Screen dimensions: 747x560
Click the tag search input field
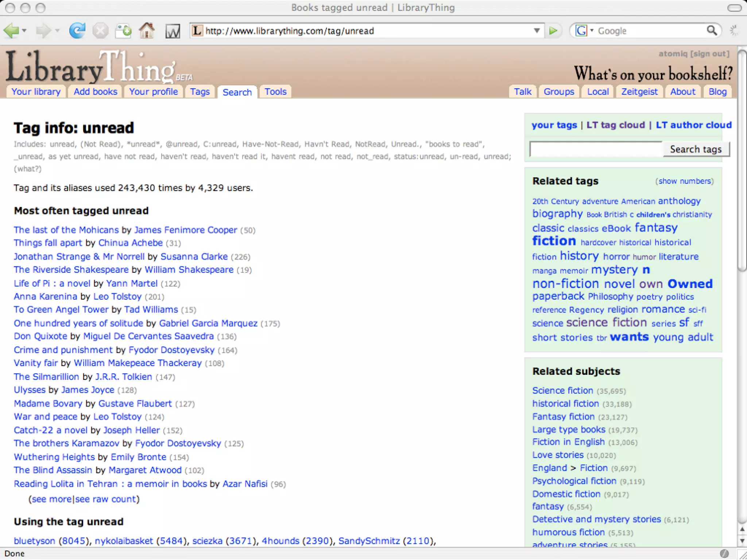click(x=596, y=149)
